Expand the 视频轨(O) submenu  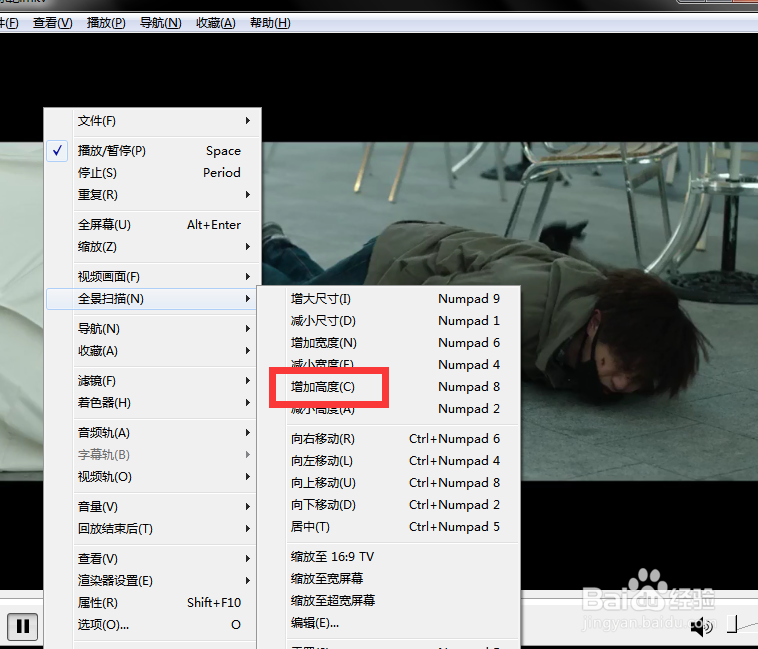[x=153, y=477]
